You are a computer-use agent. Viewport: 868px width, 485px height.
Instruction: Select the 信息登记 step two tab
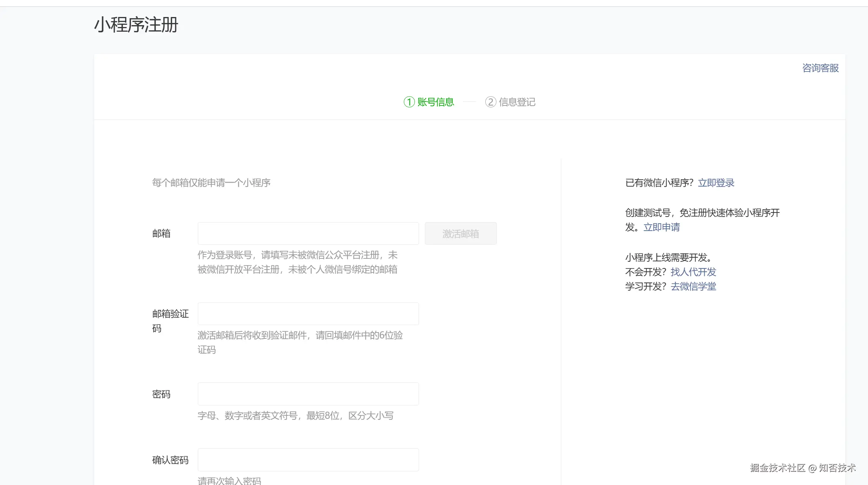tap(517, 102)
